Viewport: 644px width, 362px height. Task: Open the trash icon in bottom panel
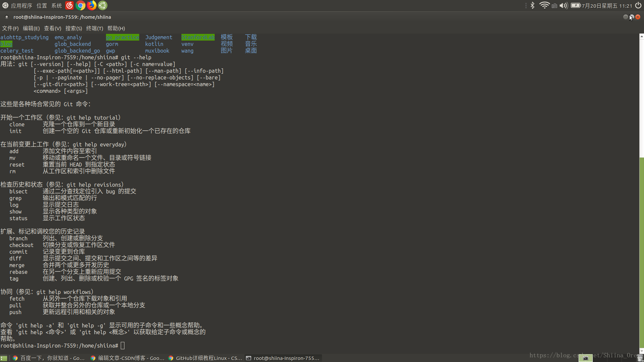pyautogui.click(x=640, y=358)
